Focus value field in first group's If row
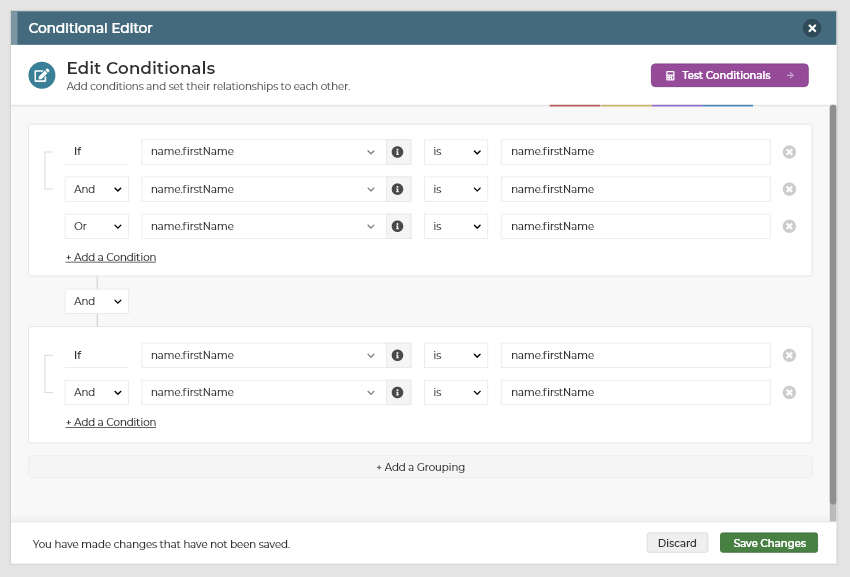This screenshot has height=577, width=850. 635,152
